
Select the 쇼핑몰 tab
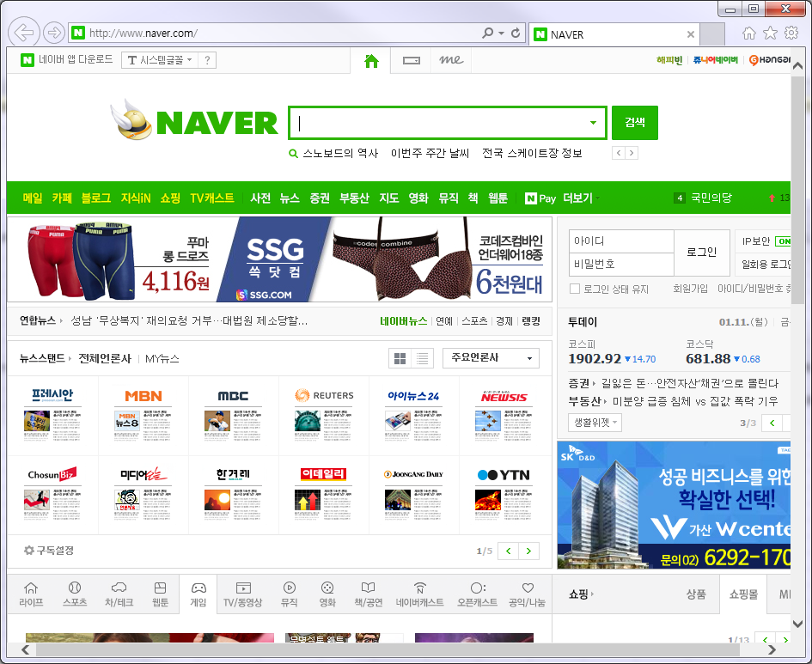click(x=743, y=594)
